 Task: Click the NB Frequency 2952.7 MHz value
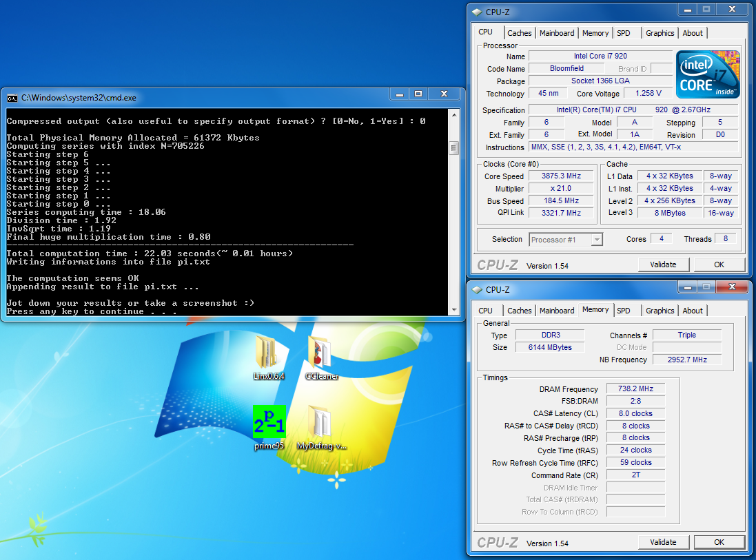[x=687, y=360]
